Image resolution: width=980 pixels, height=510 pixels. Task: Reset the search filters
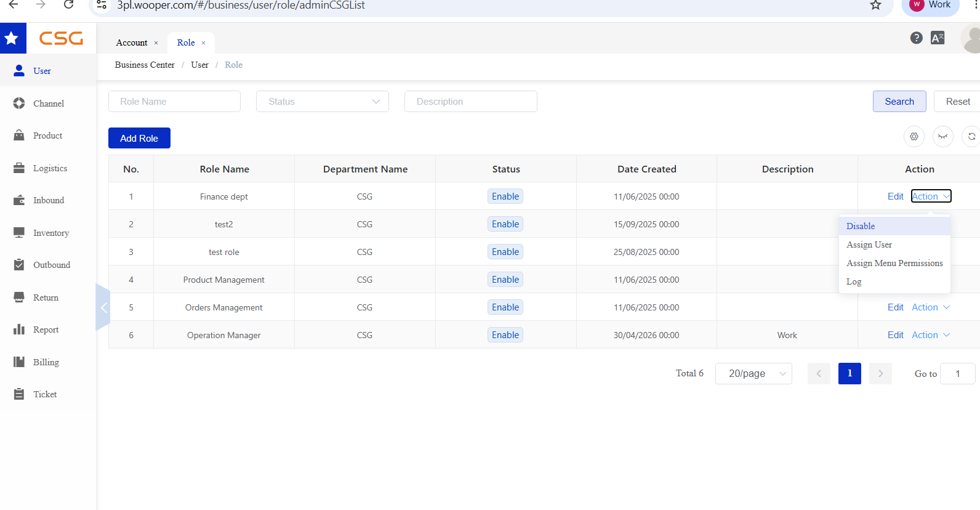pyautogui.click(x=958, y=102)
